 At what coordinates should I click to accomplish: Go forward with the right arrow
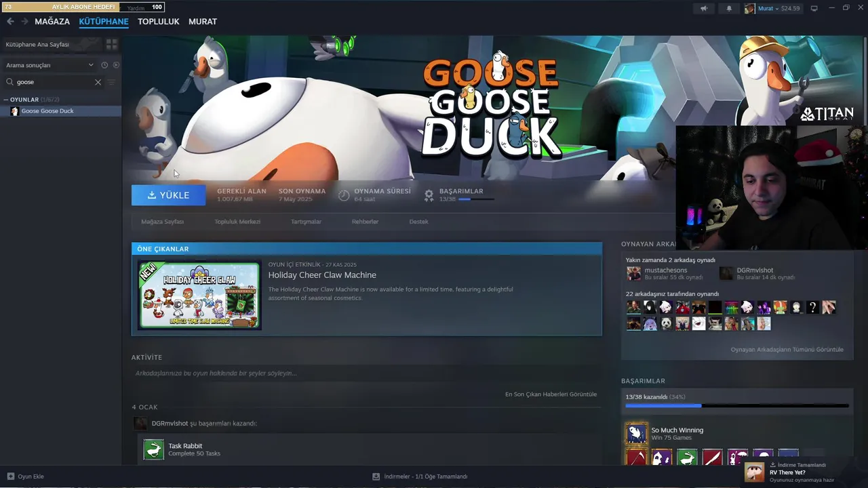coord(24,22)
